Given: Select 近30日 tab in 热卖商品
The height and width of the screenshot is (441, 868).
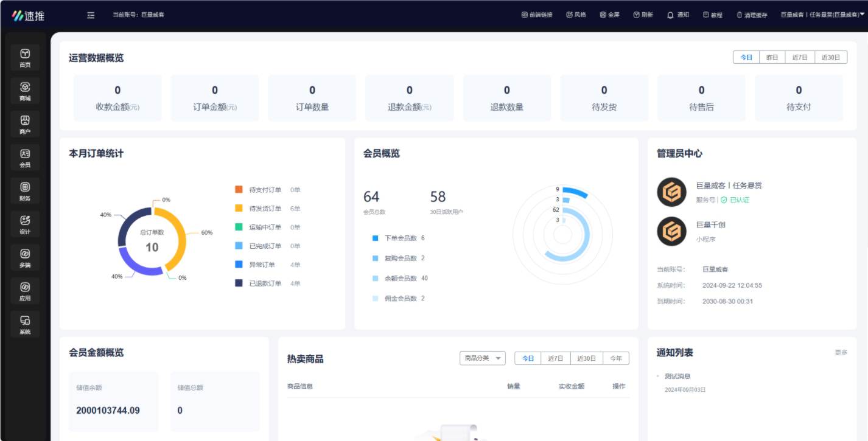Looking at the screenshot, I should pyautogui.click(x=586, y=358).
